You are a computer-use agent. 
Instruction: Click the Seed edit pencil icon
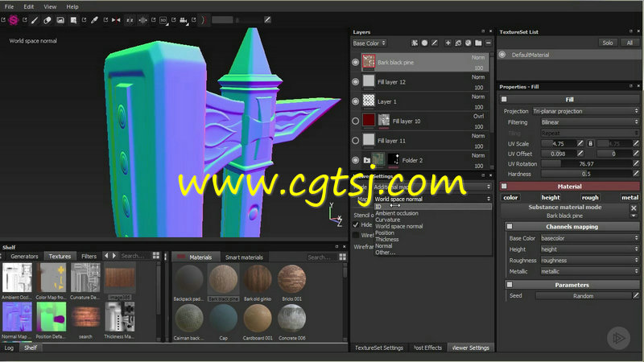[x=636, y=295]
